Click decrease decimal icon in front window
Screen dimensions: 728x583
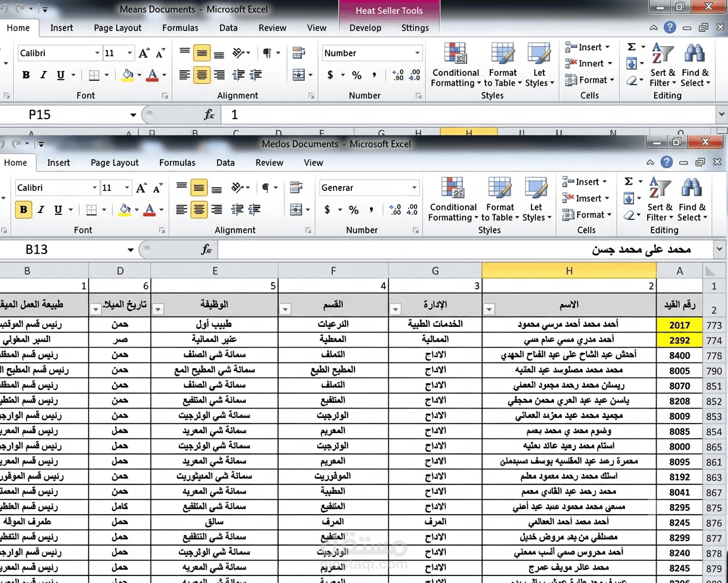[x=412, y=210]
